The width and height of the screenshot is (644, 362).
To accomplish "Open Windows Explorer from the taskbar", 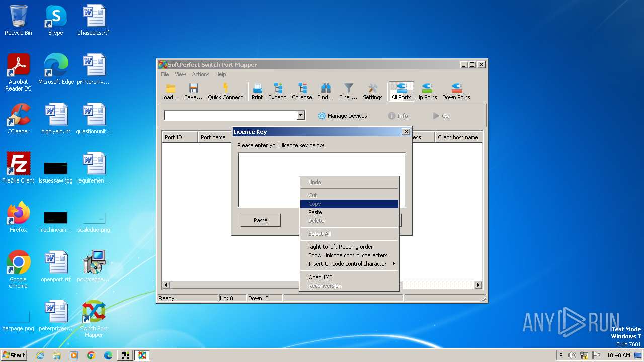I will tap(57, 355).
